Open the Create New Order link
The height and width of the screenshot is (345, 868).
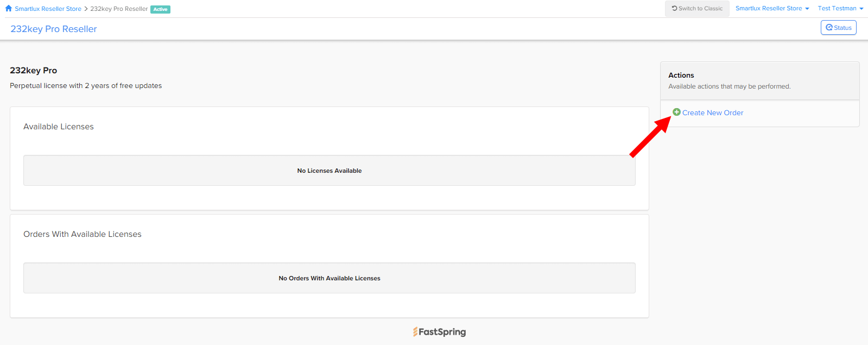click(713, 112)
